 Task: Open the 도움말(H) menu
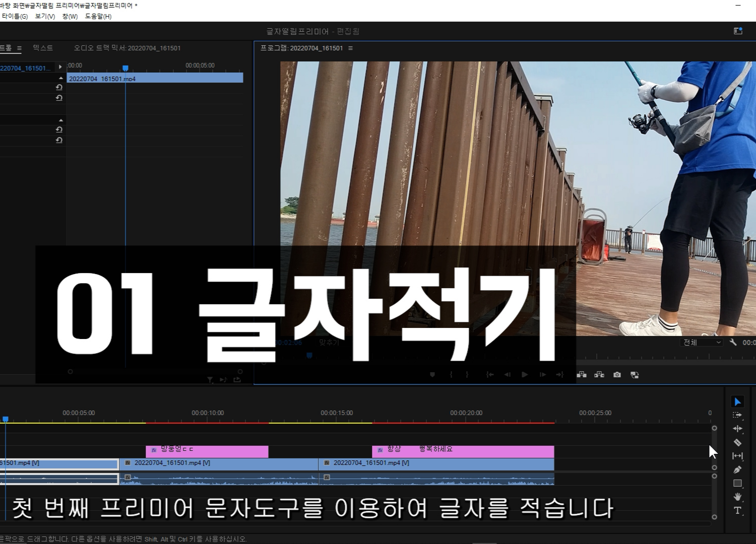coord(98,16)
